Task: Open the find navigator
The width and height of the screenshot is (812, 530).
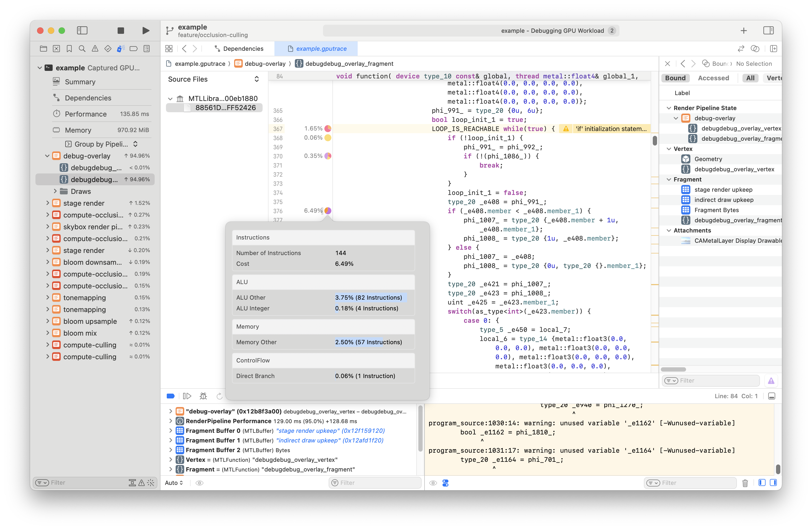Action: tap(82, 48)
